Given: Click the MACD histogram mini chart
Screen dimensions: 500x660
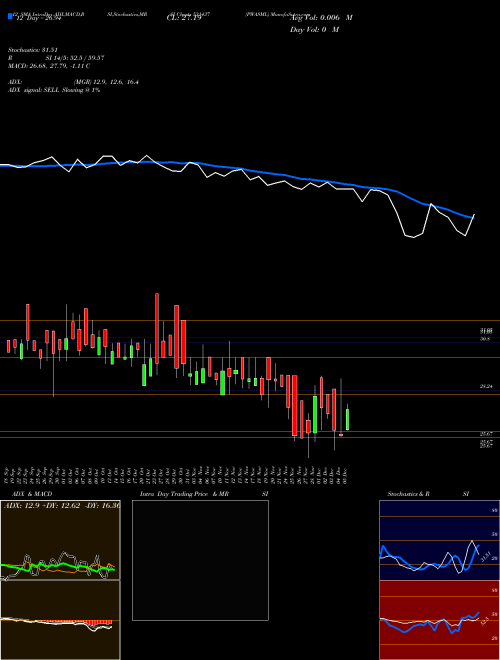Looking at the screenshot, I should [60, 620].
